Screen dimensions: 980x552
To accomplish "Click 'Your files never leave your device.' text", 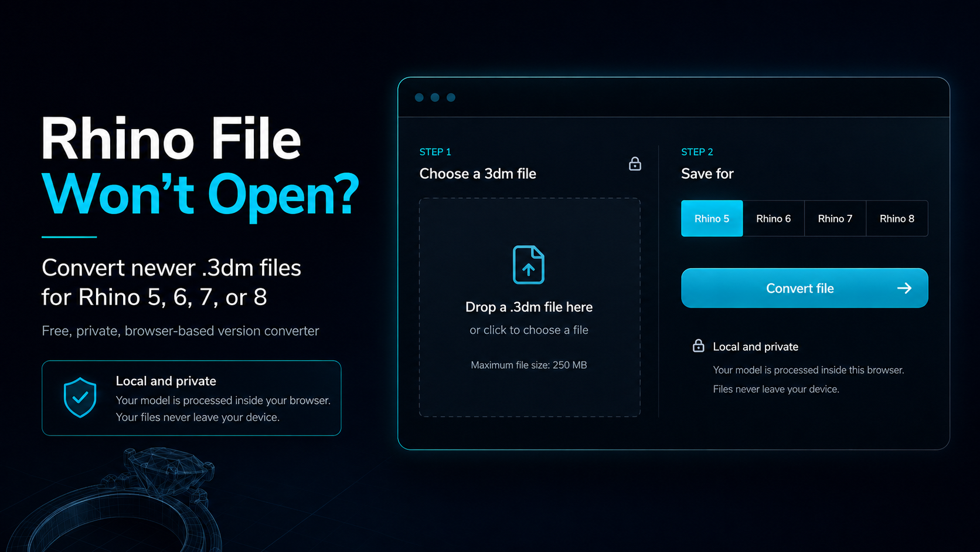I will (198, 417).
